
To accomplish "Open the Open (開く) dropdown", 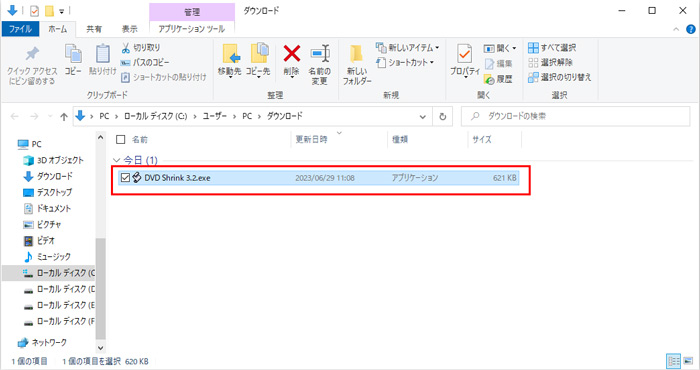I will pyautogui.click(x=514, y=48).
